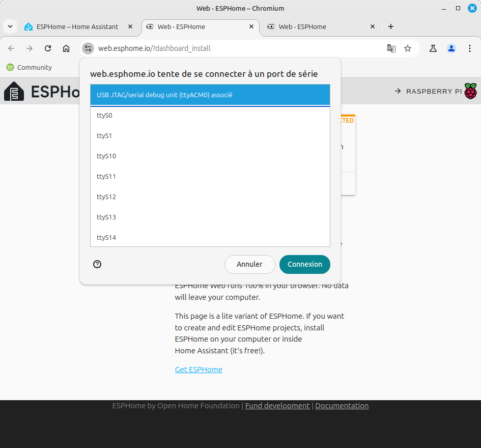Open the Get ESPHome link
Screen dimensions: 481x448
coord(199,370)
